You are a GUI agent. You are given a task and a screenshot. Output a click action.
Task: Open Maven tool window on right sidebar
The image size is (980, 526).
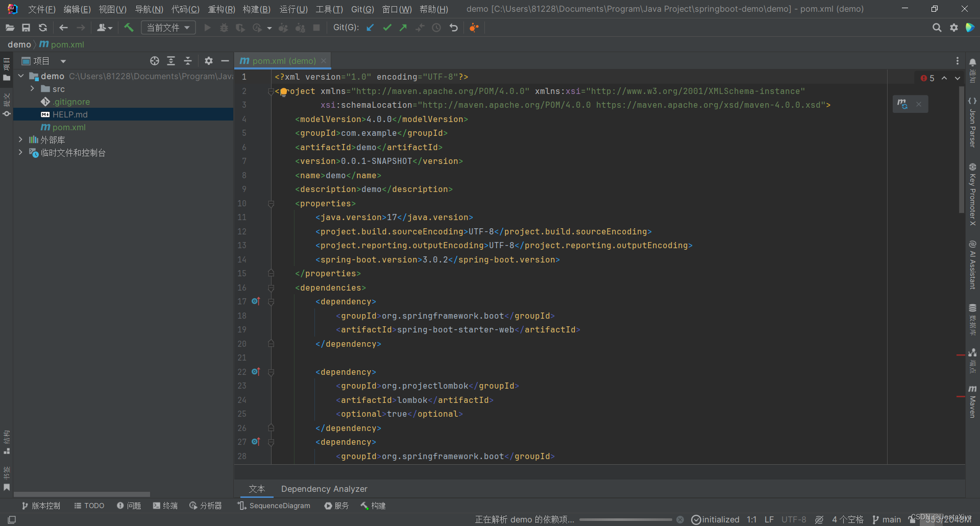coord(972,401)
